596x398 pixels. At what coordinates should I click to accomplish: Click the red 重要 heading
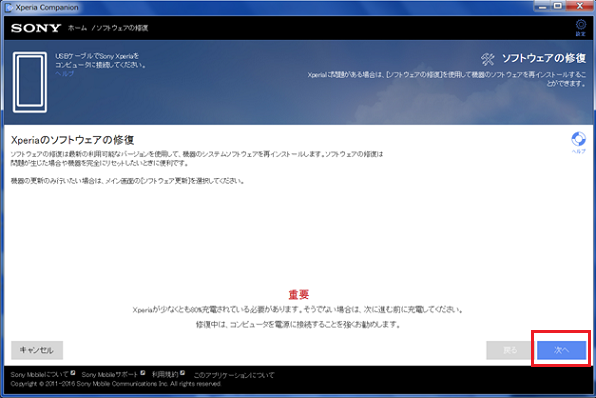click(x=298, y=294)
